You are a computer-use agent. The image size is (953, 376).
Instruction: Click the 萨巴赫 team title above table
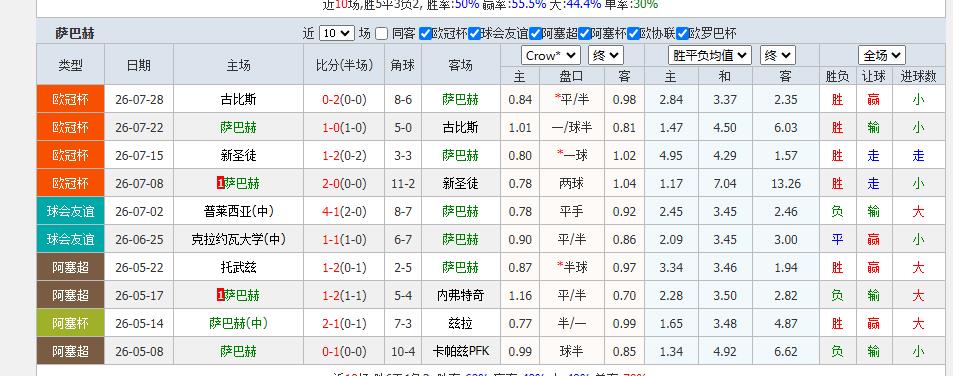pyautogui.click(x=75, y=33)
